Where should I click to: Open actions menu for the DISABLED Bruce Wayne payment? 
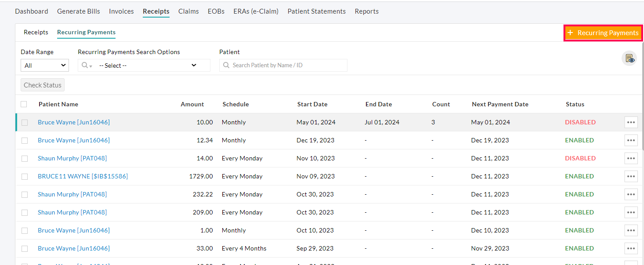pos(631,122)
